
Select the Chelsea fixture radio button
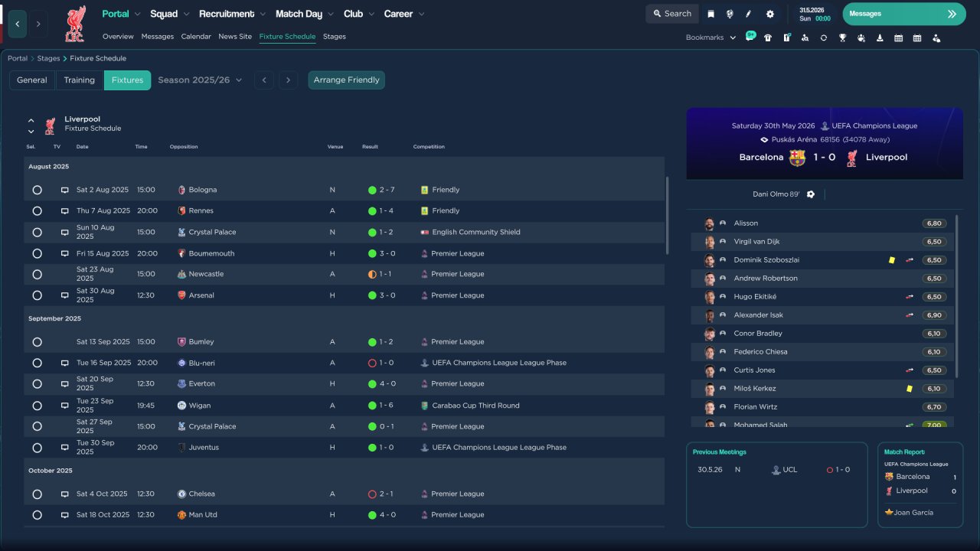[37, 494]
